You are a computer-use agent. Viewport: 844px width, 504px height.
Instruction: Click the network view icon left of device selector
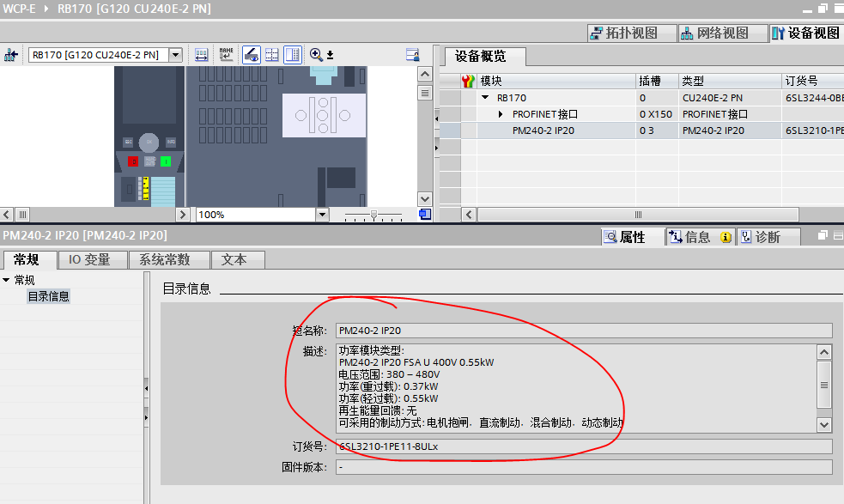pos(11,55)
